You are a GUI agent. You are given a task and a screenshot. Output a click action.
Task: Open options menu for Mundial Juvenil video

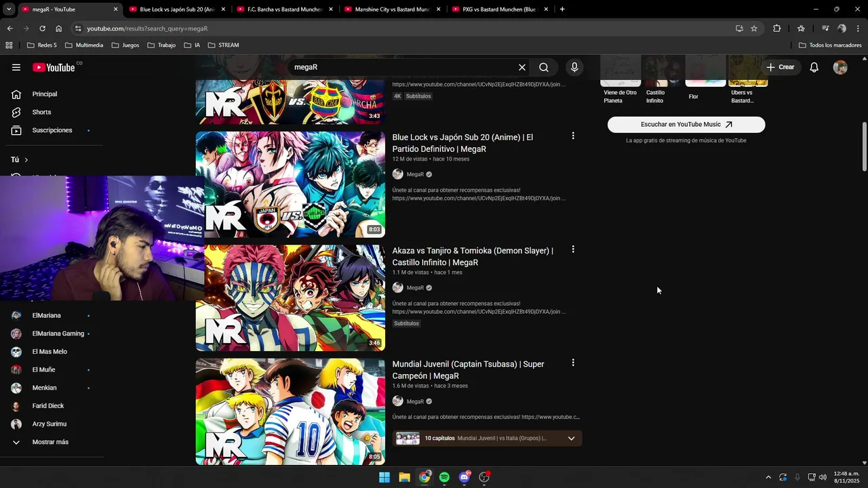coord(573,363)
